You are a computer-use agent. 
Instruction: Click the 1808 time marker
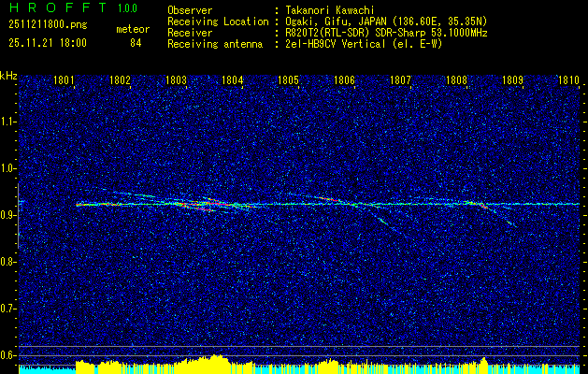coord(456,79)
